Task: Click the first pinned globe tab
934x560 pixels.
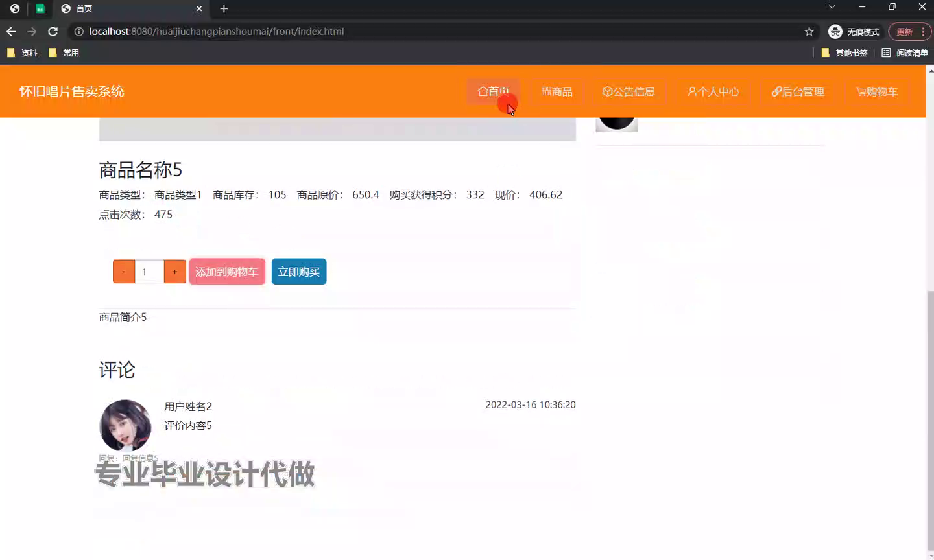Action: pos(15,8)
